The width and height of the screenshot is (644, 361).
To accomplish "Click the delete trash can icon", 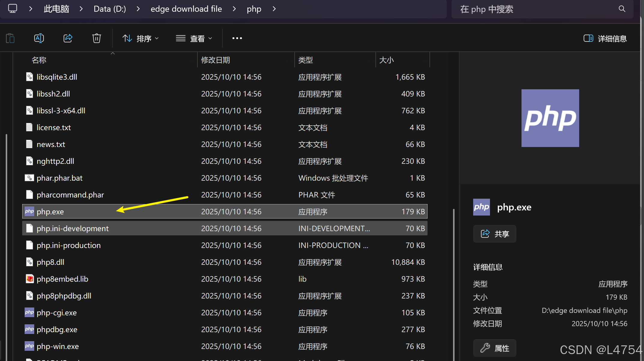I will (97, 38).
